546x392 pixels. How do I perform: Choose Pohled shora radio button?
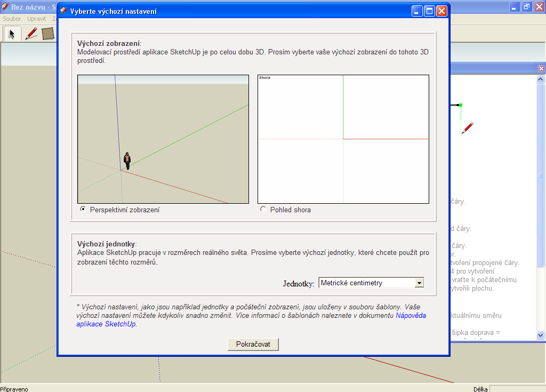click(263, 209)
